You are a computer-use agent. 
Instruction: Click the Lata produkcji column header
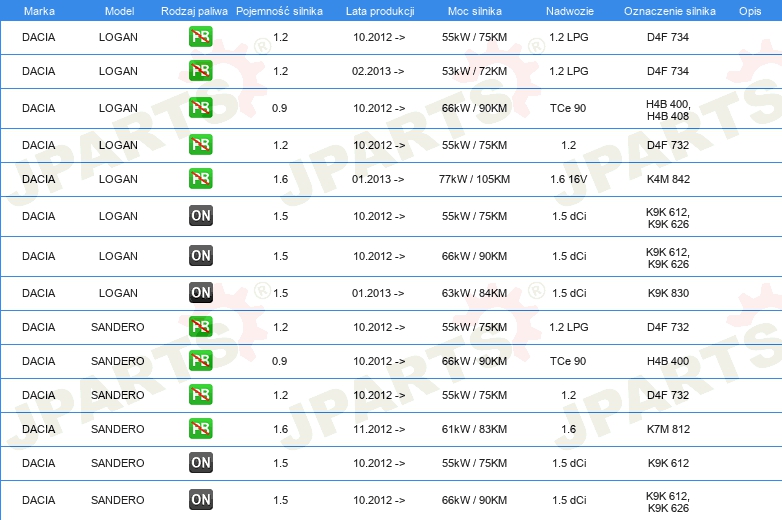pyautogui.click(x=380, y=11)
